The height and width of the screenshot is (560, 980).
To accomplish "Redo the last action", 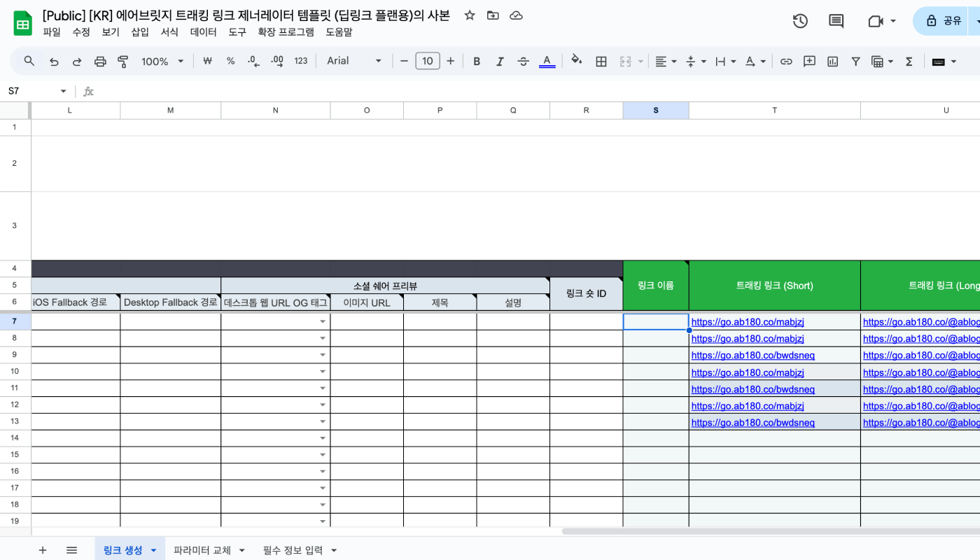I will pyautogui.click(x=77, y=62).
